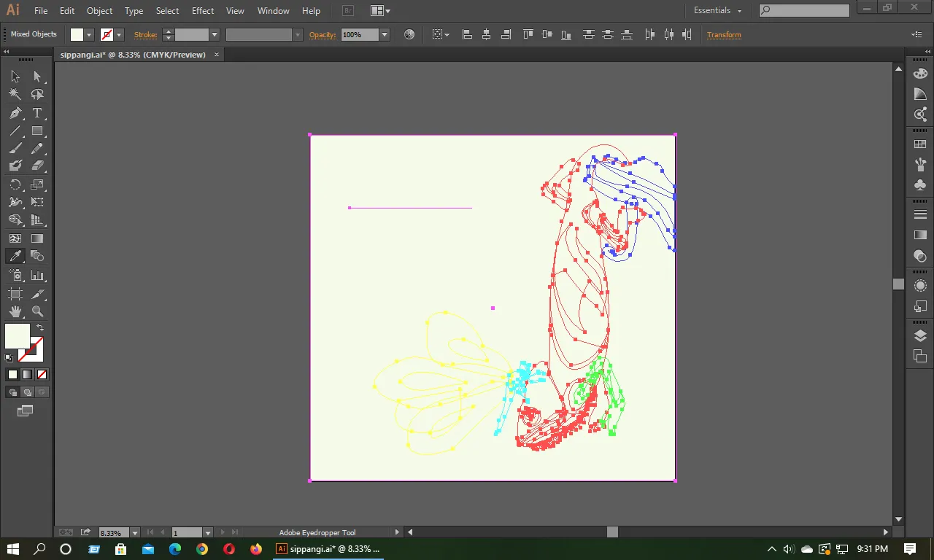Select the Column Graph tool
The width and height of the screenshot is (934, 560).
click(x=37, y=276)
